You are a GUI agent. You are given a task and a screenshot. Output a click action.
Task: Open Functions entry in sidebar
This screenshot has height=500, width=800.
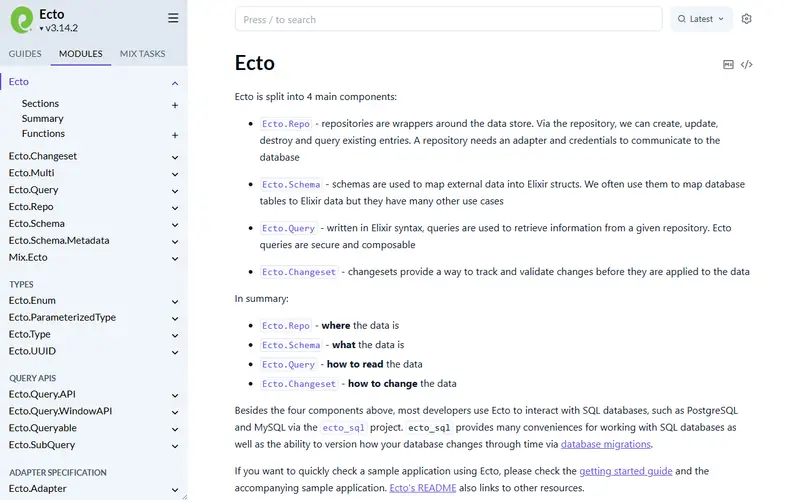[x=43, y=134]
